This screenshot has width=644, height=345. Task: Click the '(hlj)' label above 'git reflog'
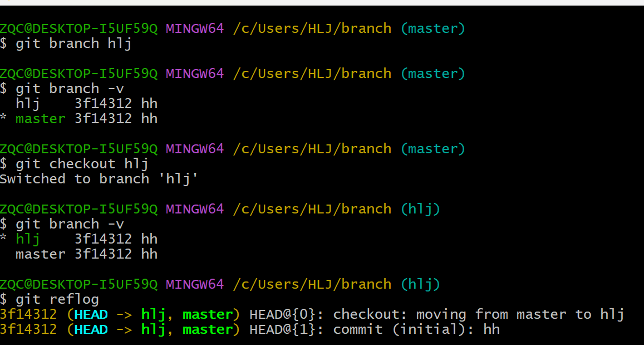pyautogui.click(x=420, y=284)
